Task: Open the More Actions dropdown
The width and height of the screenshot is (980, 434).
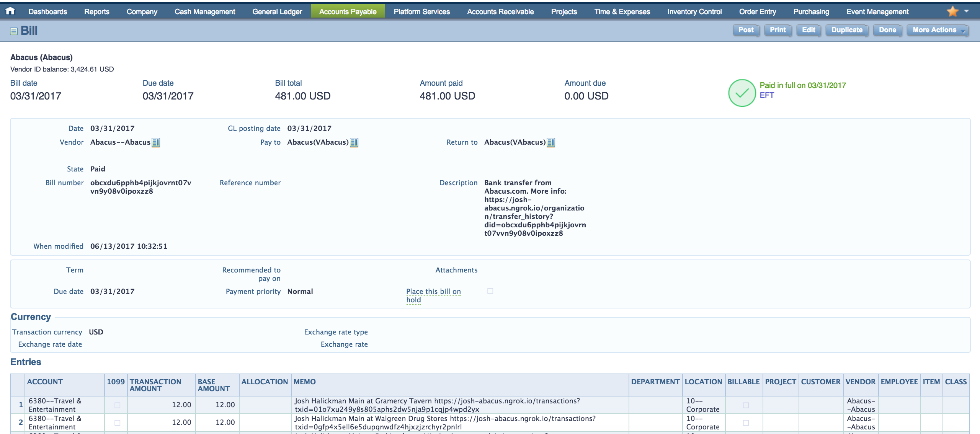Action: point(936,30)
